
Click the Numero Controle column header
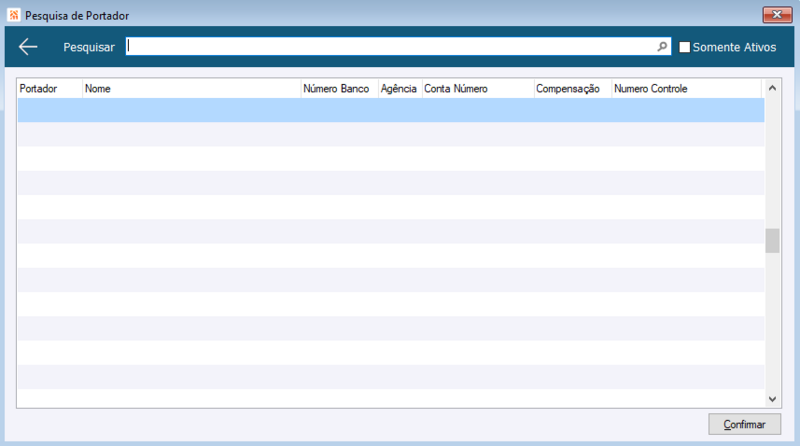(686, 89)
